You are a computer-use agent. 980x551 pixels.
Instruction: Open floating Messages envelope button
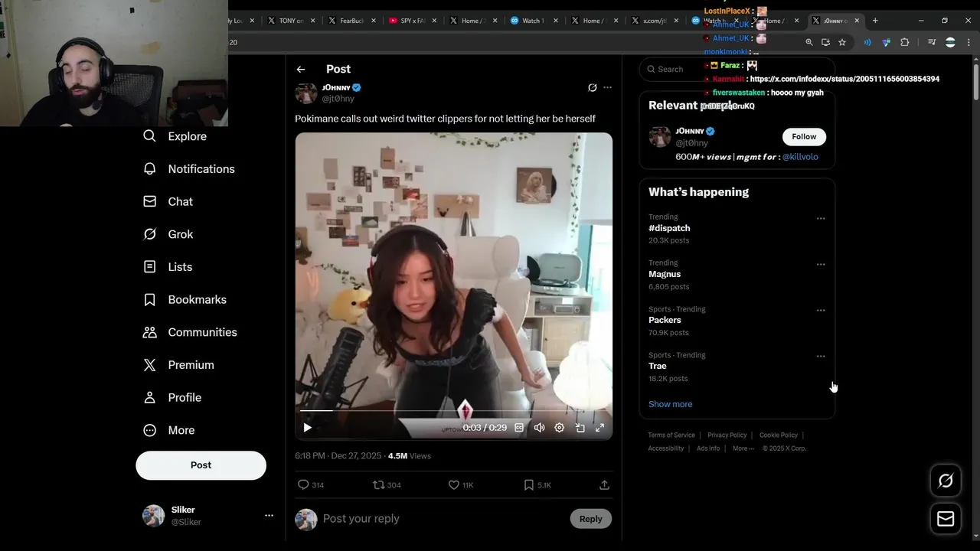pos(946,519)
